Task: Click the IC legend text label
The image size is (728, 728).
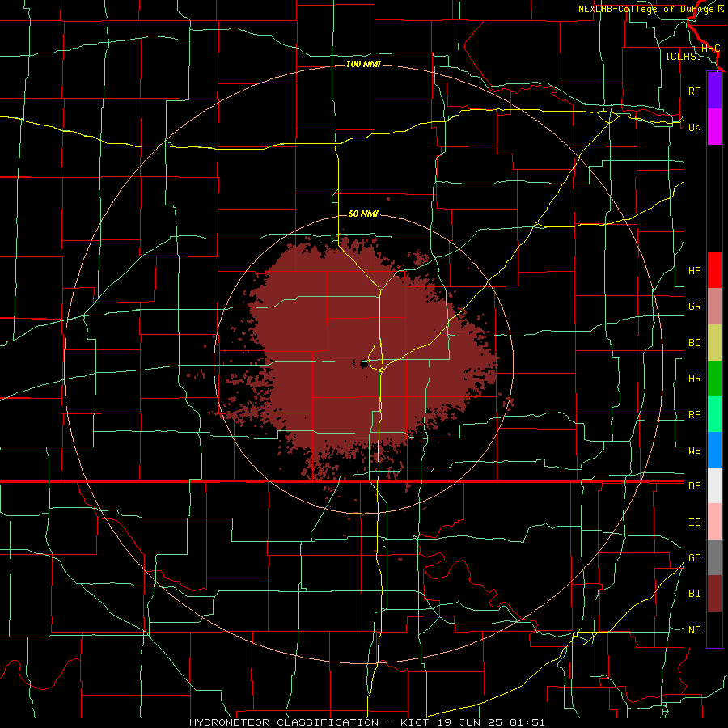Action: [694, 523]
